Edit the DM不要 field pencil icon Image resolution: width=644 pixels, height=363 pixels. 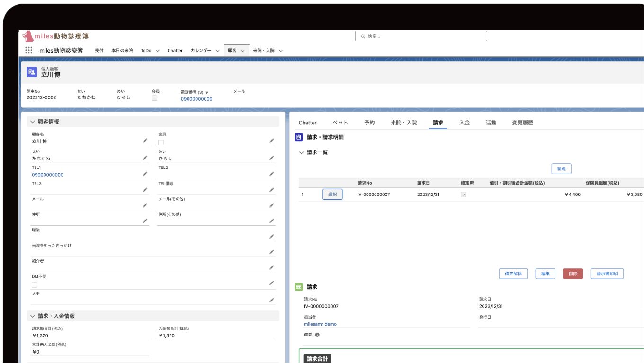point(272,283)
